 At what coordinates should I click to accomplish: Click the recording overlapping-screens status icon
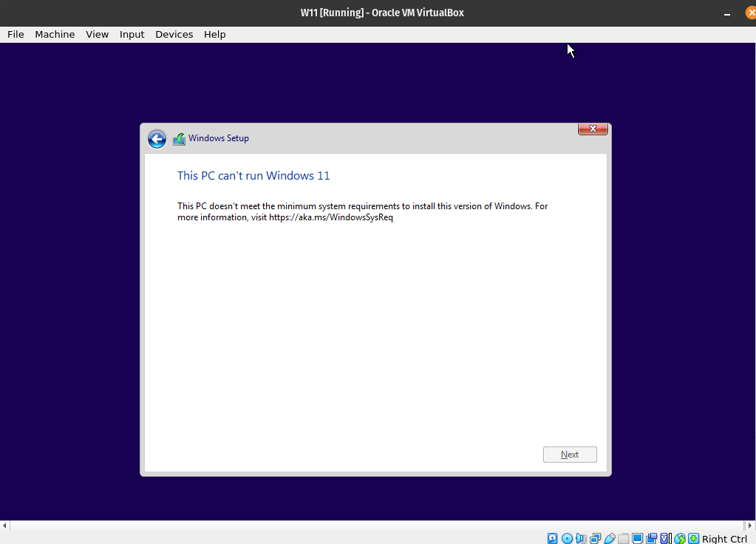[651, 538]
